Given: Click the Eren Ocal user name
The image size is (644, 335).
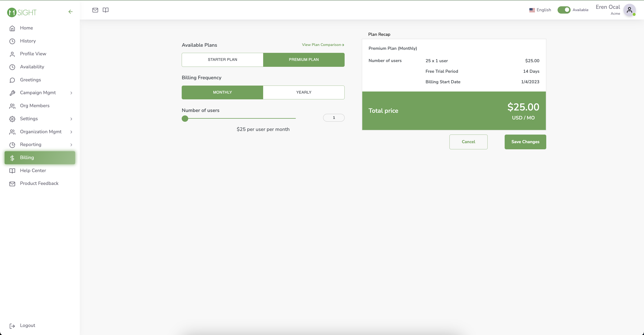Looking at the screenshot, I should click(x=608, y=7).
